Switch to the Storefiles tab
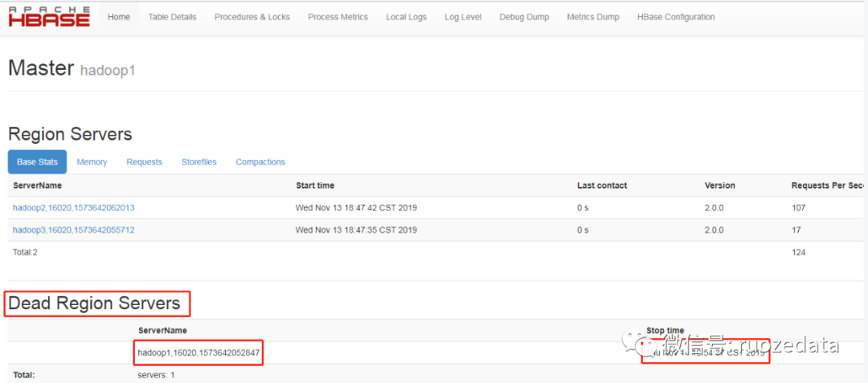 (x=199, y=162)
